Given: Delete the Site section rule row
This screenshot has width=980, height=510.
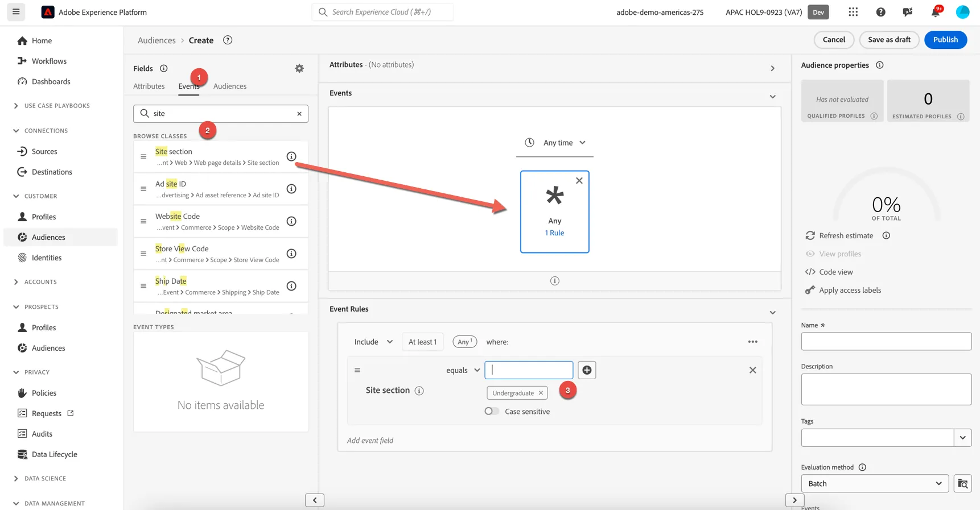Looking at the screenshot, I should (x=752, y=370).
